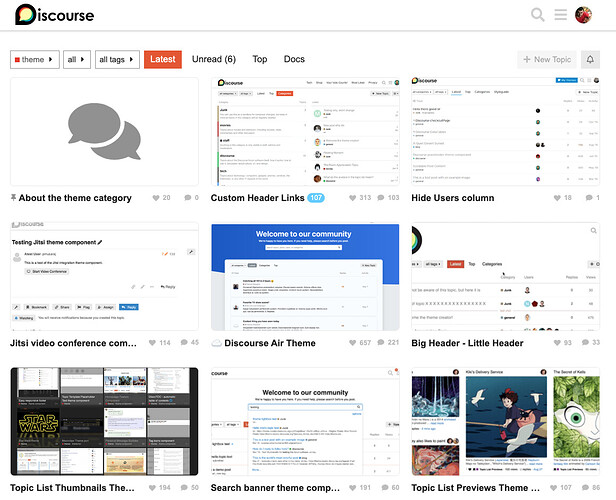
Task: Switch to the Top tab
Action: click(x=260, y=59)
